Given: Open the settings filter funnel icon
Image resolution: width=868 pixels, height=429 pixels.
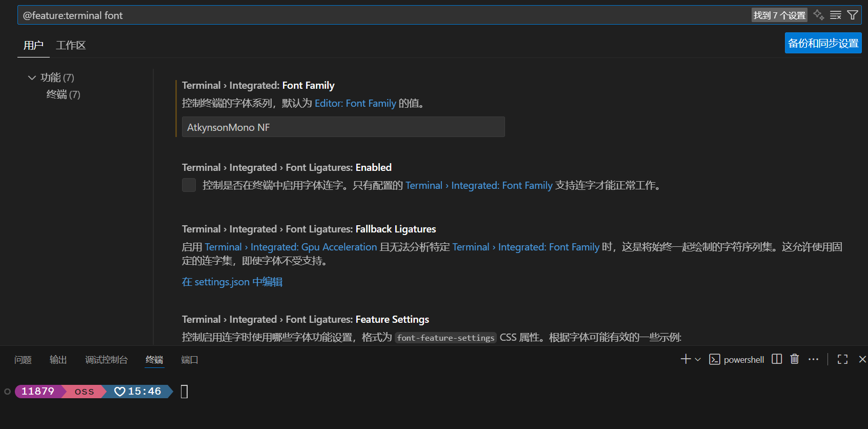Looking at the screenshot, I should [x=853, y=15].
